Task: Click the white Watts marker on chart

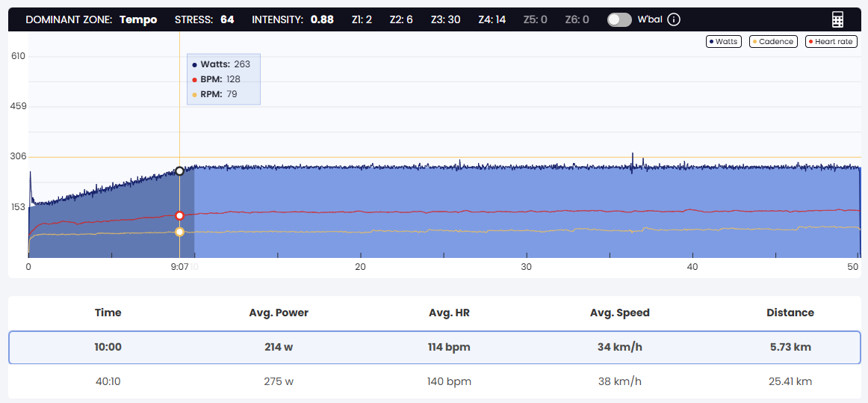Action: 179,171
